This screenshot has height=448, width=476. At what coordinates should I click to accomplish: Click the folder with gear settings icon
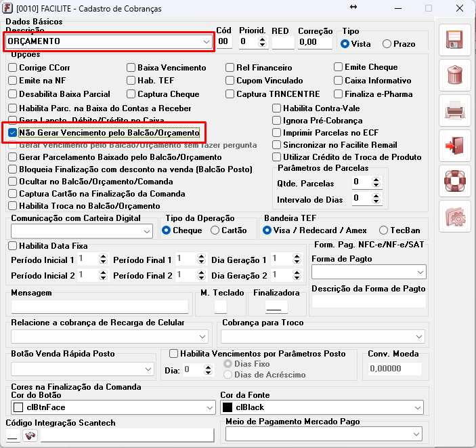[454, 216]
